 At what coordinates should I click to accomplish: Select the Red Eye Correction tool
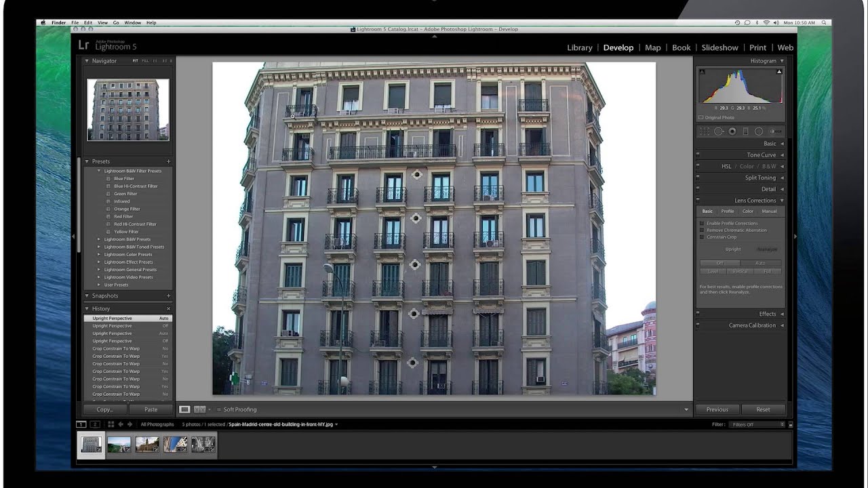click(x=732, y=131)
